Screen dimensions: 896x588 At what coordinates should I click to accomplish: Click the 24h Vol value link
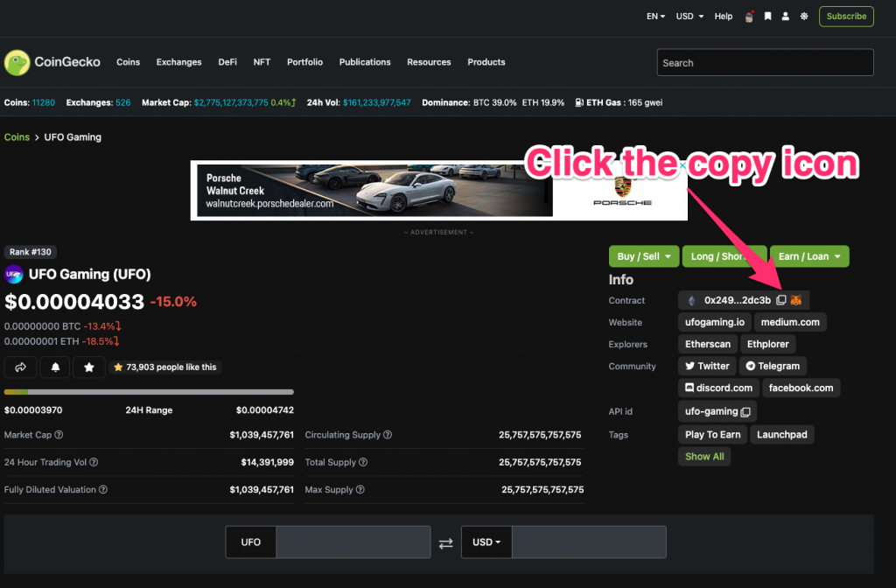[376, 103]
